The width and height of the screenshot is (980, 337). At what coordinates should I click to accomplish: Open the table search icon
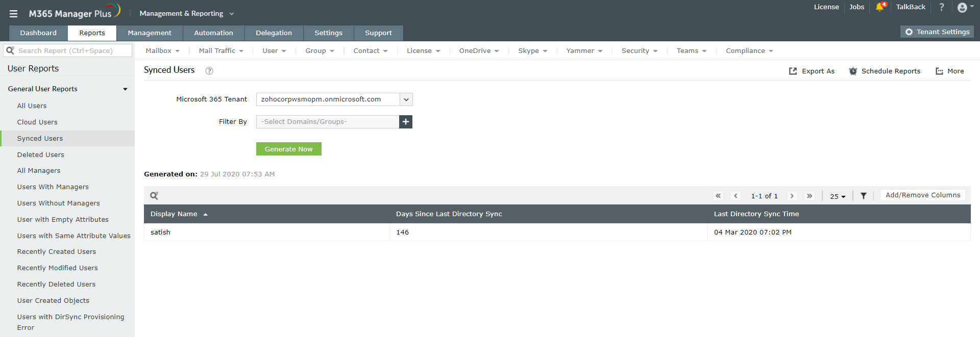(x=154, y=196)
